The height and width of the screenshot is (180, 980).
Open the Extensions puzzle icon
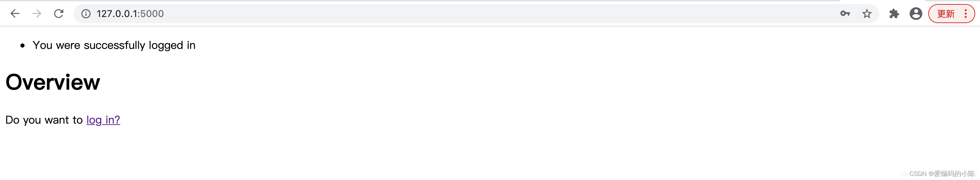click(894, 14)
